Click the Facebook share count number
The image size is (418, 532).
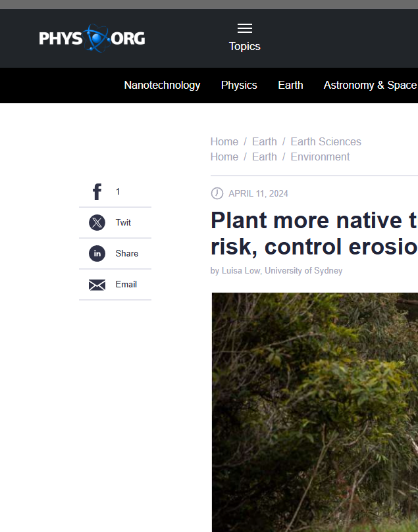pos(118,192)
